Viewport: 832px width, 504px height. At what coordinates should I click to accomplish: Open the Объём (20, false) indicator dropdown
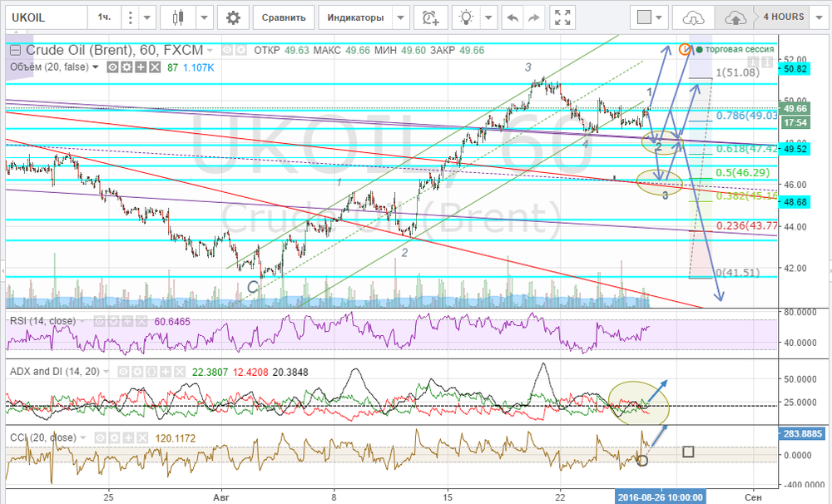click(96, 67)
